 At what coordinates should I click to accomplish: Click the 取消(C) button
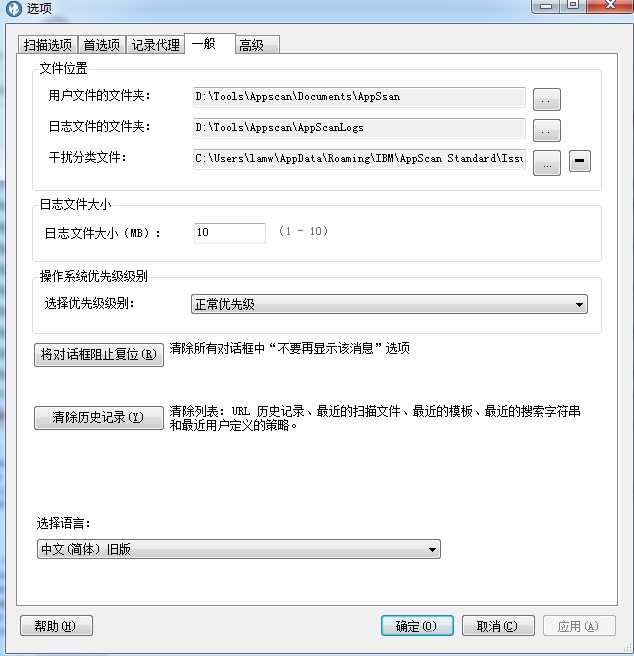pos(498,626)
